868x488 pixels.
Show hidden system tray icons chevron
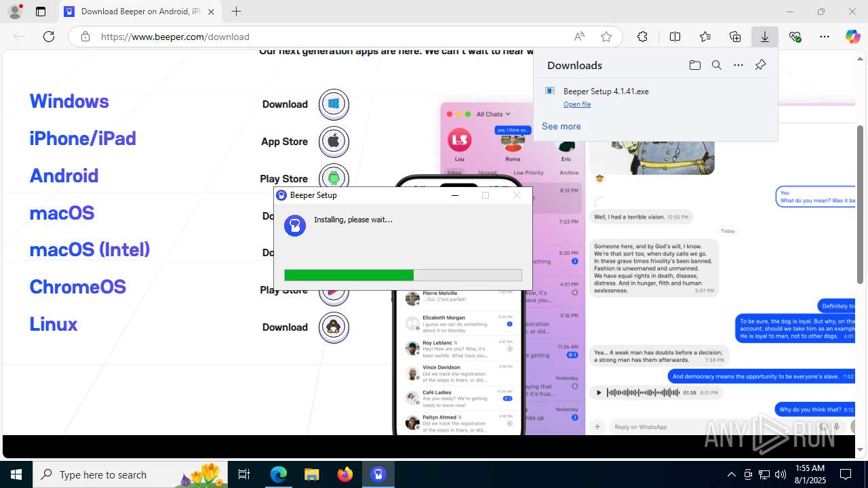click(x=731, y=474)
